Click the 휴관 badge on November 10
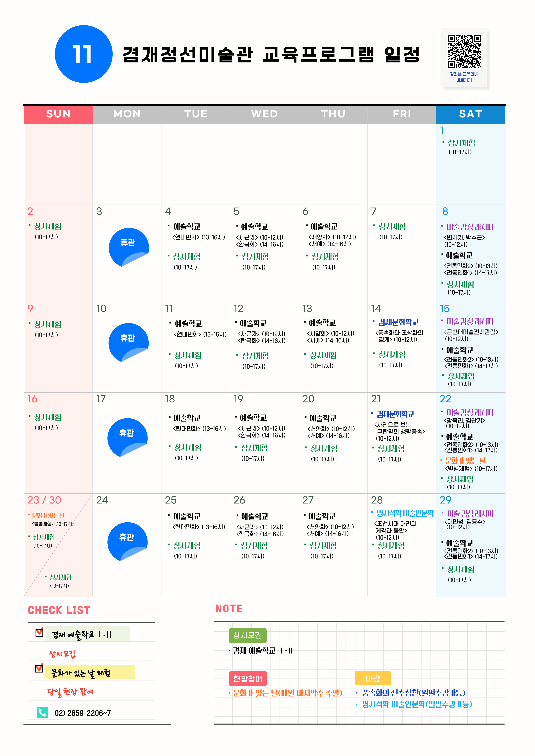Screen dimensions: 535x756 tap(128, 342)
